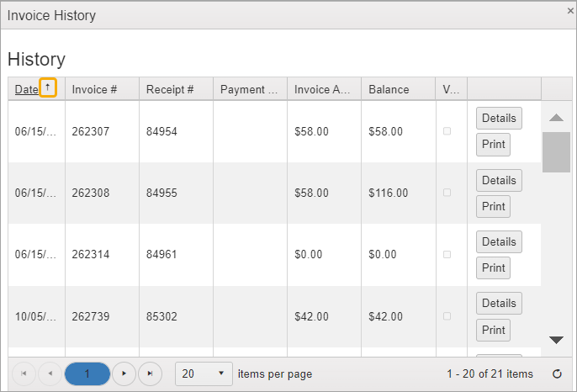577x392 pixels.
Task: Go to the previous page arrow
Action: (x=49, y=373)
